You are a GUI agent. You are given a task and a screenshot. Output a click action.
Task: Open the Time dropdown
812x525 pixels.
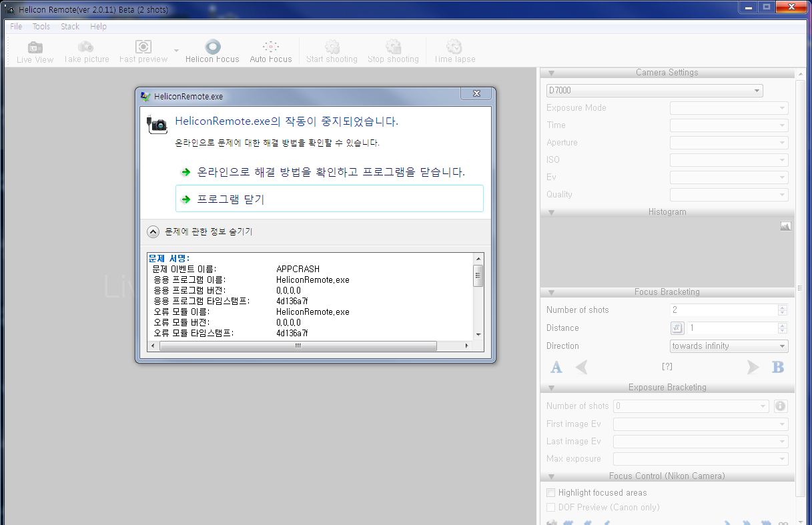tap(729, 125)
